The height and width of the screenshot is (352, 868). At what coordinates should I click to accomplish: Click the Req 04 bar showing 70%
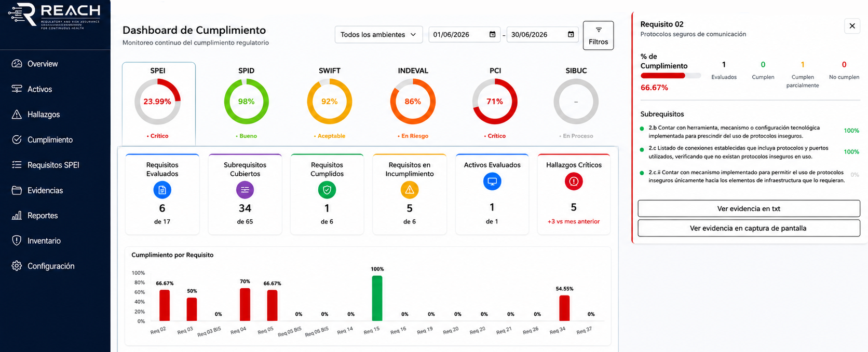[245, 304]
